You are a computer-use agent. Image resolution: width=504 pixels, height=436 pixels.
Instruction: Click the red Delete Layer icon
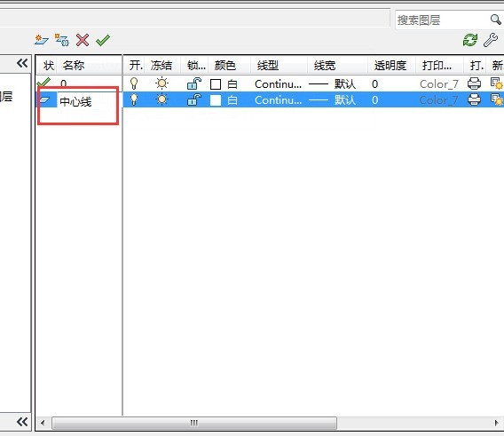tap(83, 40)
